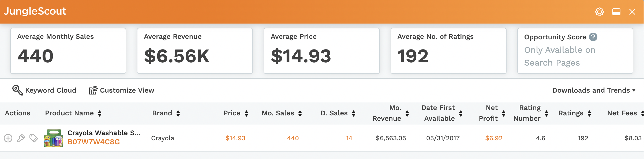Close the JungleScout panel
Viewport: 644px width, 159px height.
pyautogui.click(x=632, y=12)
